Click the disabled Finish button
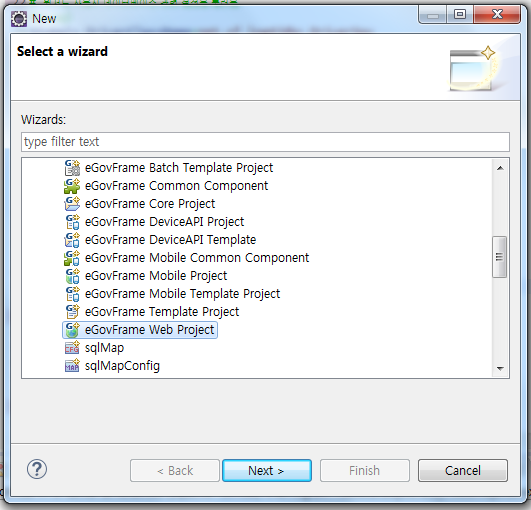The height and width of the screenshot is (510, 531). coord(365,470)
